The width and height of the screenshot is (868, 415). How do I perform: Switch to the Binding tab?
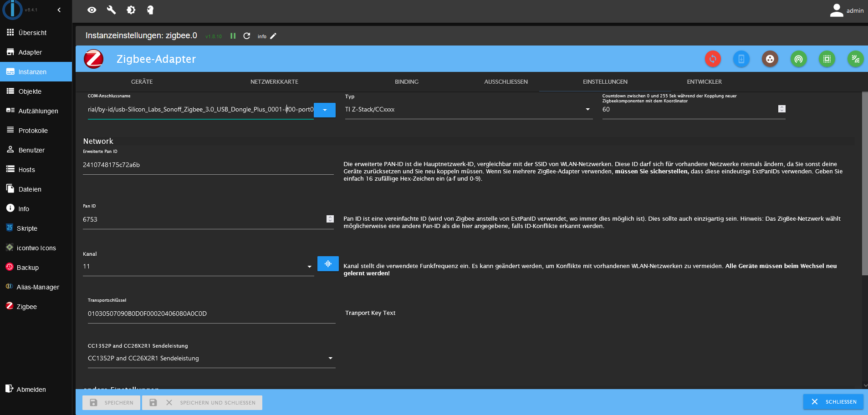pyautogui.click(x=407, y=82)
